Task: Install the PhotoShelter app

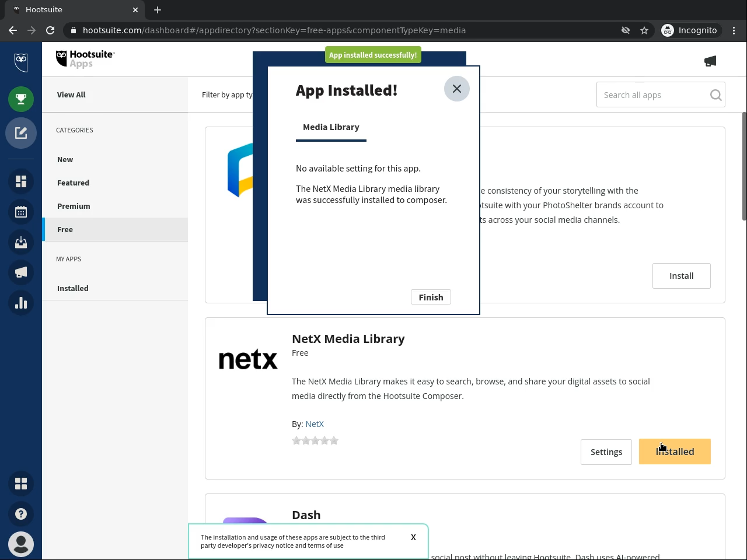Action: pos(681,276)
